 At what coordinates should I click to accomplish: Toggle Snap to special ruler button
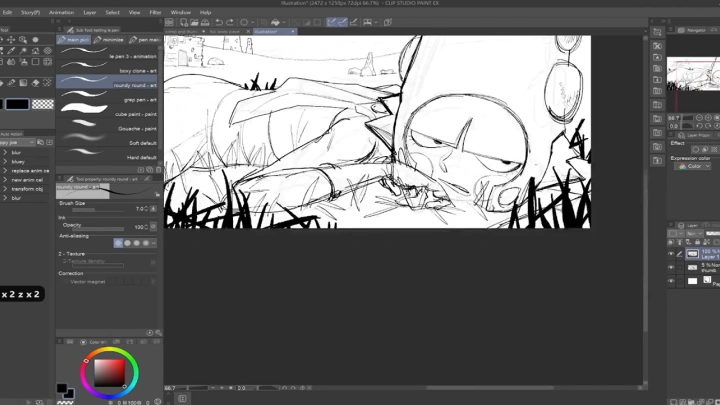click(342, 22)
